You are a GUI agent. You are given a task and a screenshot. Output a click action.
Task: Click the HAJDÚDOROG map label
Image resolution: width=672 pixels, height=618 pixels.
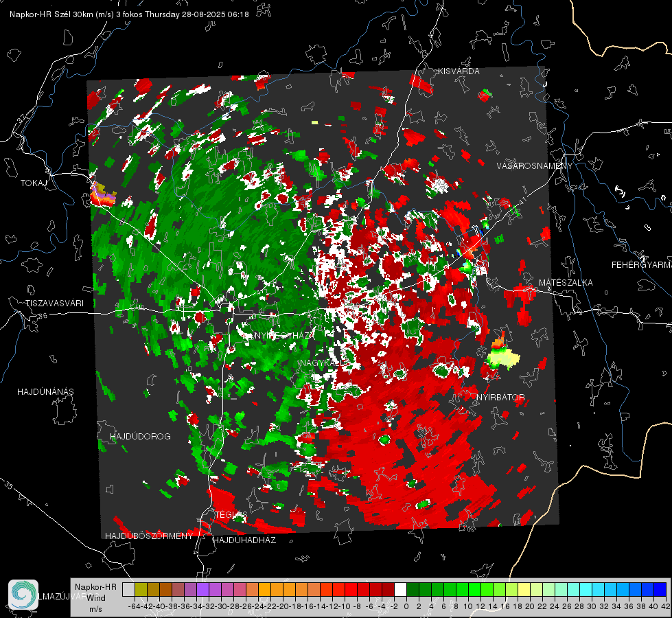click(140, 437)
